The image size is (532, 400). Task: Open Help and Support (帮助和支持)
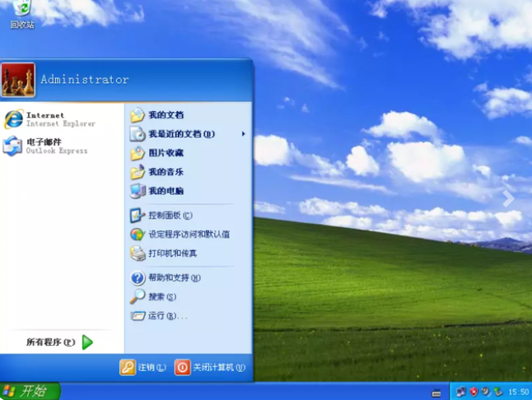pyautogui.click(x=173, y=278)
